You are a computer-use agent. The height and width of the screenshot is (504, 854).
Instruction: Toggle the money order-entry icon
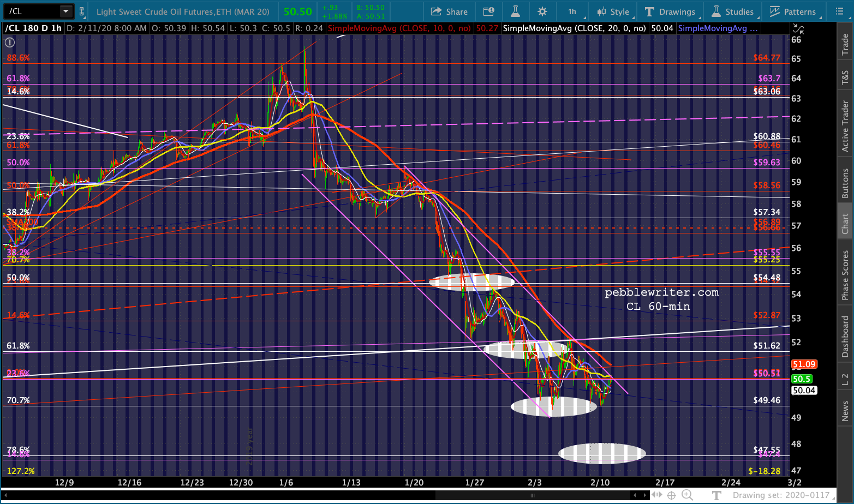(x=489, y=11)
